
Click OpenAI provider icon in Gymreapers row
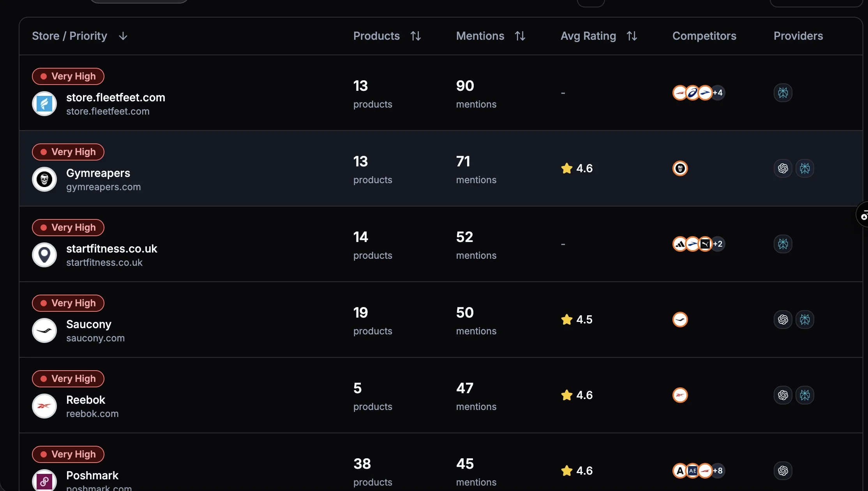(783, 168)
